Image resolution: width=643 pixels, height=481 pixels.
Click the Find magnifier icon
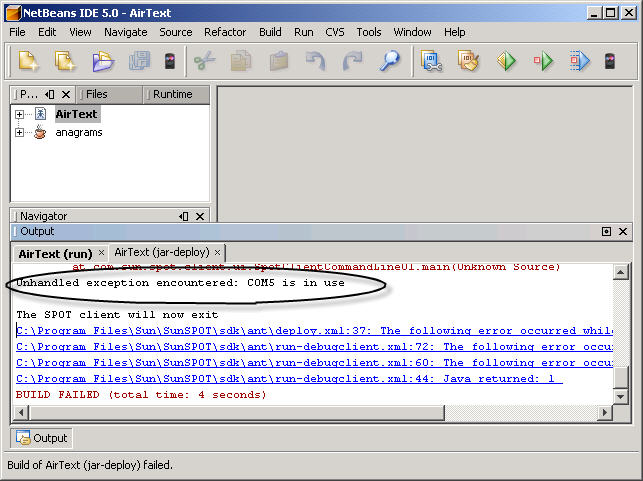(390, 61)
